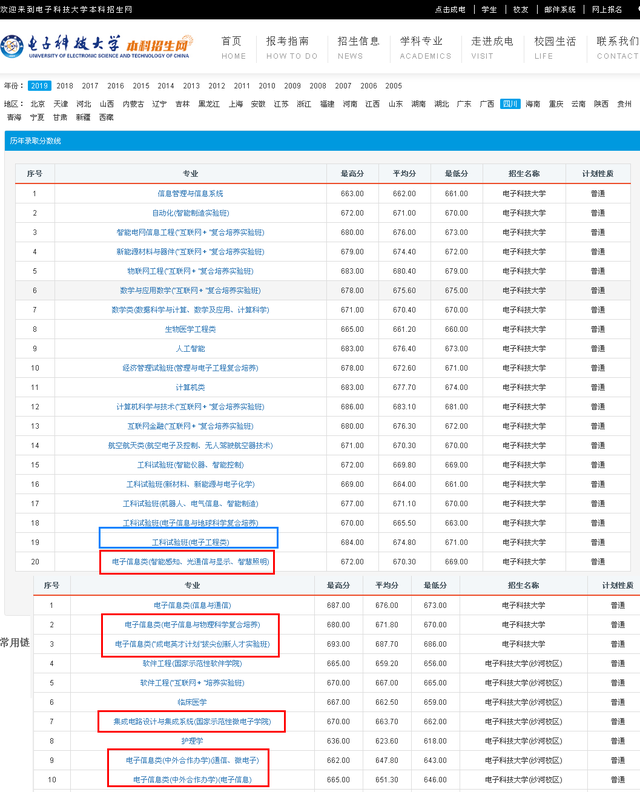Open 校园生活 LIFE menu
Viewport: 640px width, 792px height.
tap(555, 48)
